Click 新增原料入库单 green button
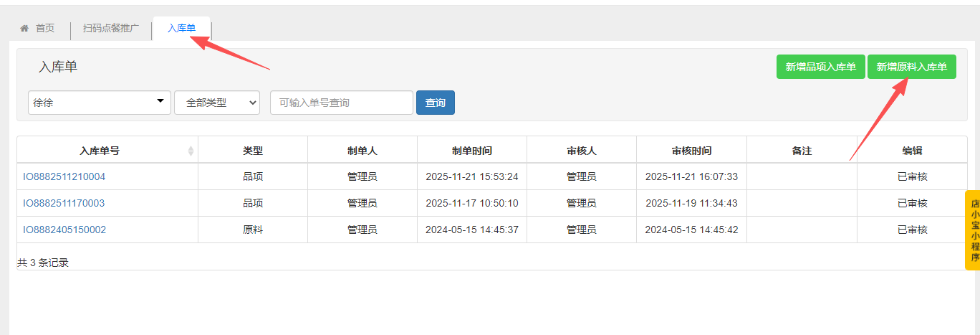 tap(911, 67)
